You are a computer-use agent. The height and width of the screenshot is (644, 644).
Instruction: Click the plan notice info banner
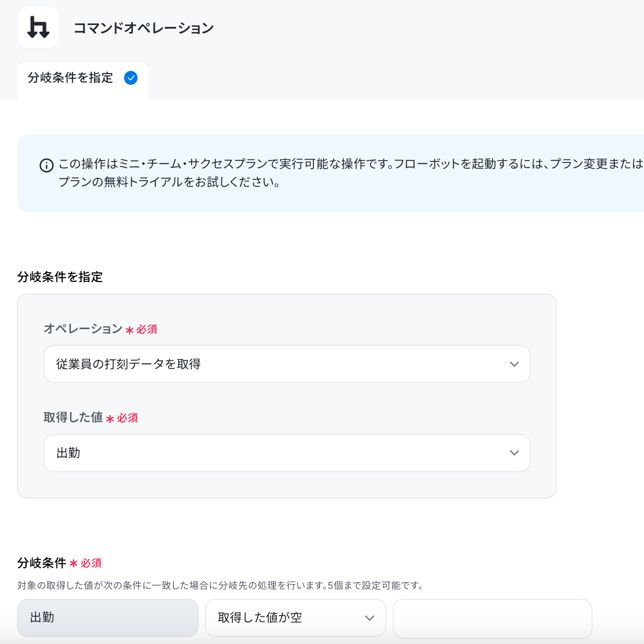[331, 173]
